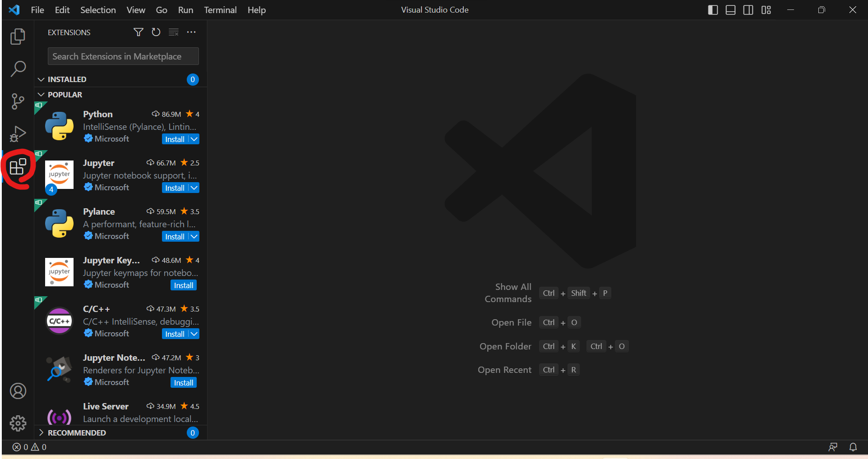Open Jupyter Install dropdown arrow
The image size is (868, 459).
point(194,188)
